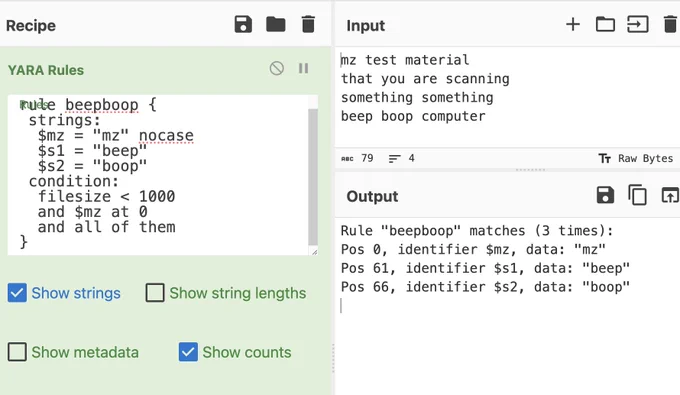Set a breakpoint on YARA Rules via the pause icon
This screenshot has width=680, height=395.
(x=304, y=69)
